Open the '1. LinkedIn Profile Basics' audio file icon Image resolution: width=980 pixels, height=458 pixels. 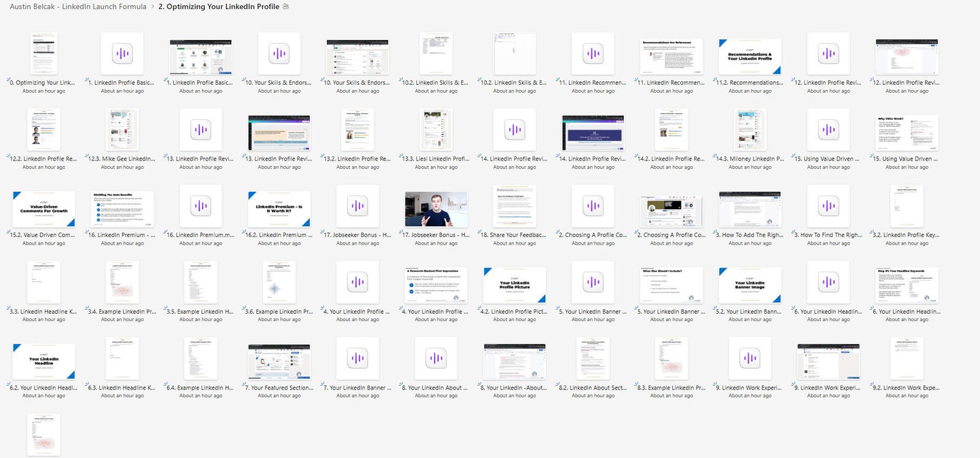[122, 54]
